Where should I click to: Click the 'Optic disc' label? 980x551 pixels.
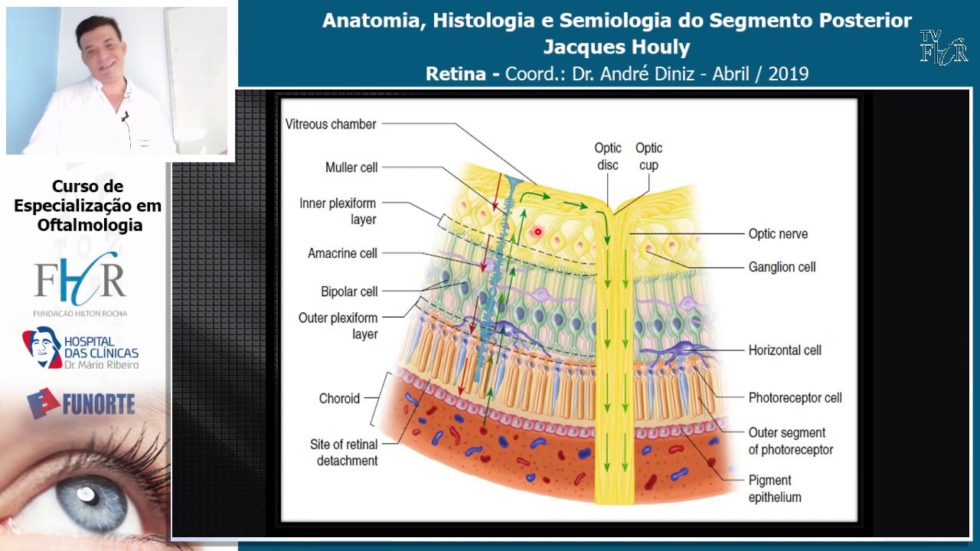pos(608,156)
